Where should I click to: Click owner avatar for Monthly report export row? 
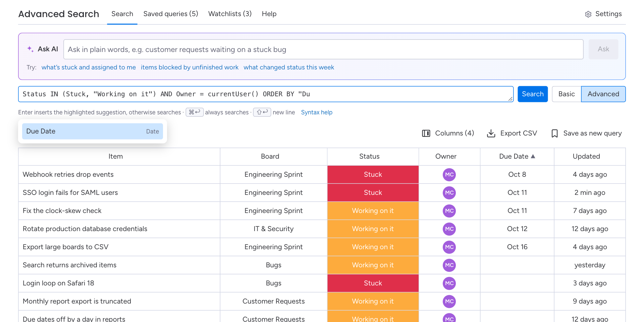449,302
